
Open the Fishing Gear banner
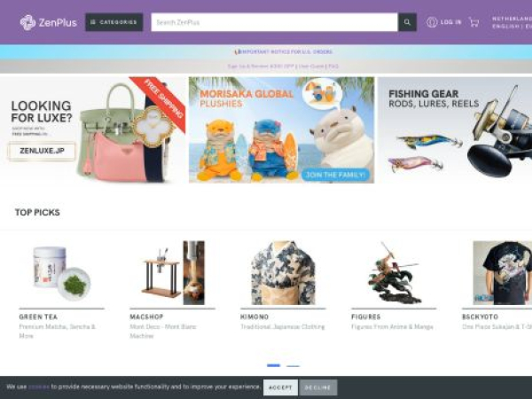(455, 130)
